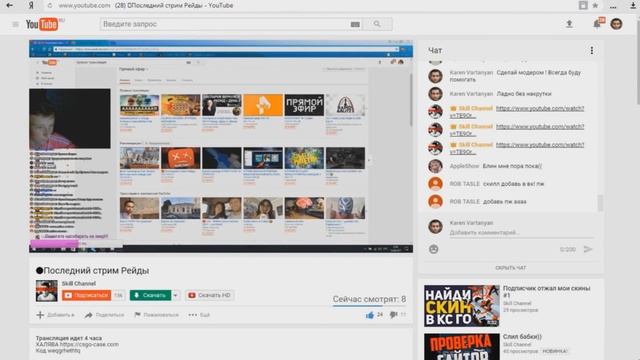Click the address bar showing www.youtube.com

click(x=84, y=6)
